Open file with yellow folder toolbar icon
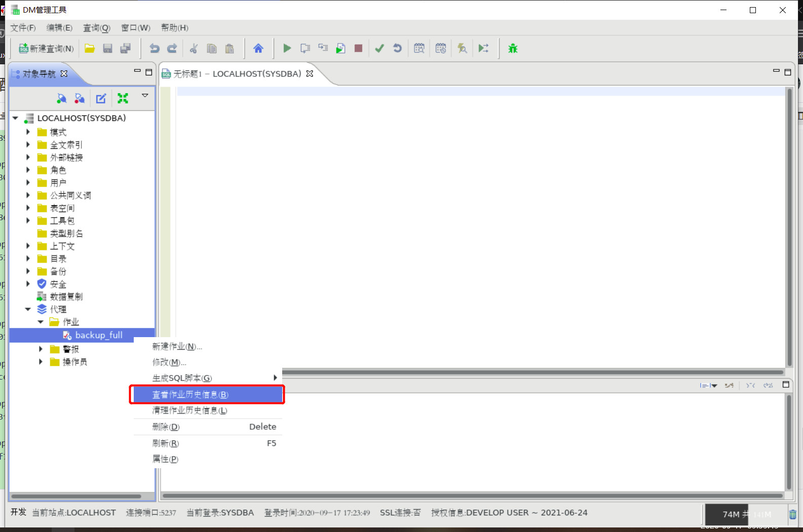This screenshot has height=532, width=803. (90, 49)
